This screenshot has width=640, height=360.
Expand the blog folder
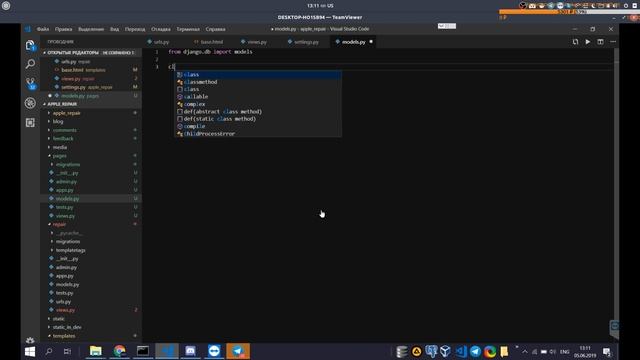click(58, 122)
